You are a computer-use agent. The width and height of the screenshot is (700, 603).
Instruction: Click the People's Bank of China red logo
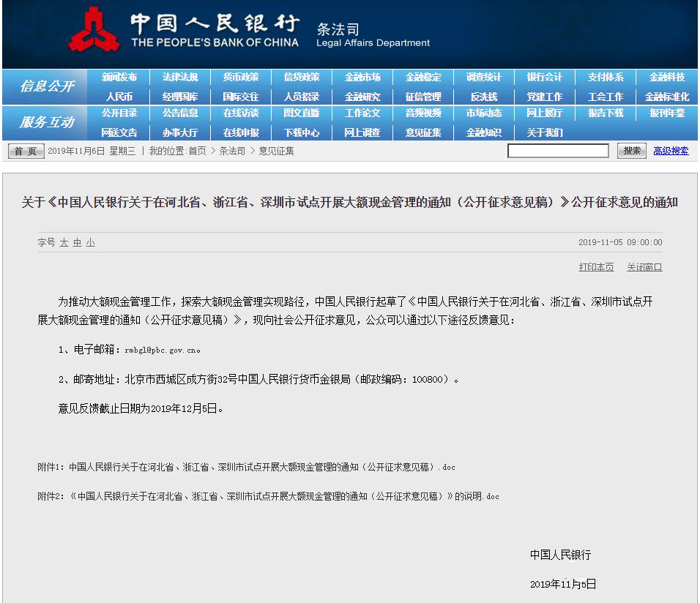pyautogui.click(x=94, y=30)
